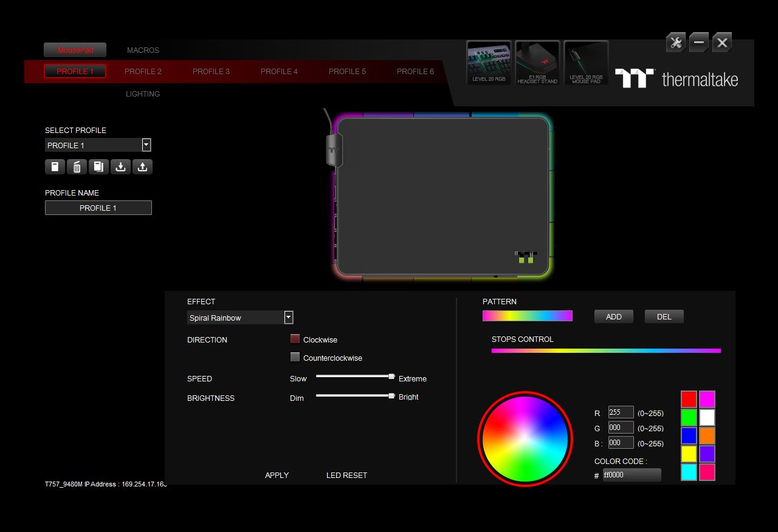Enable the Counterclockwise direction option
Image resolution: width=778 pixels, height=532 pixels.
coord(295,357)
